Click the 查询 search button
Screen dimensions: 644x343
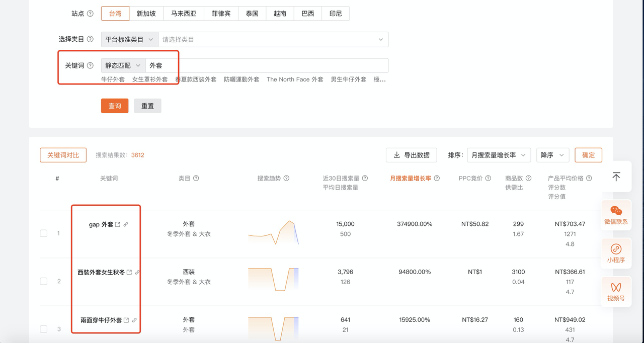115,106
